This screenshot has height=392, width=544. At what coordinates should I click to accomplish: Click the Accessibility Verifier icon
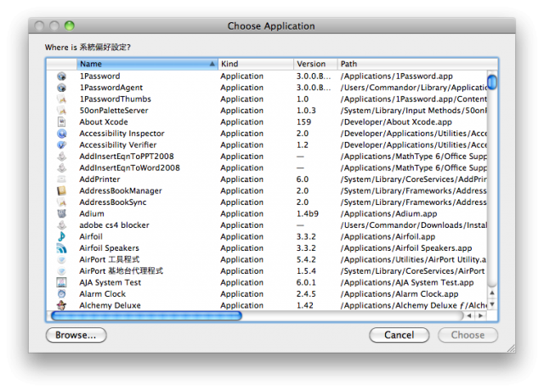(62, 145)
